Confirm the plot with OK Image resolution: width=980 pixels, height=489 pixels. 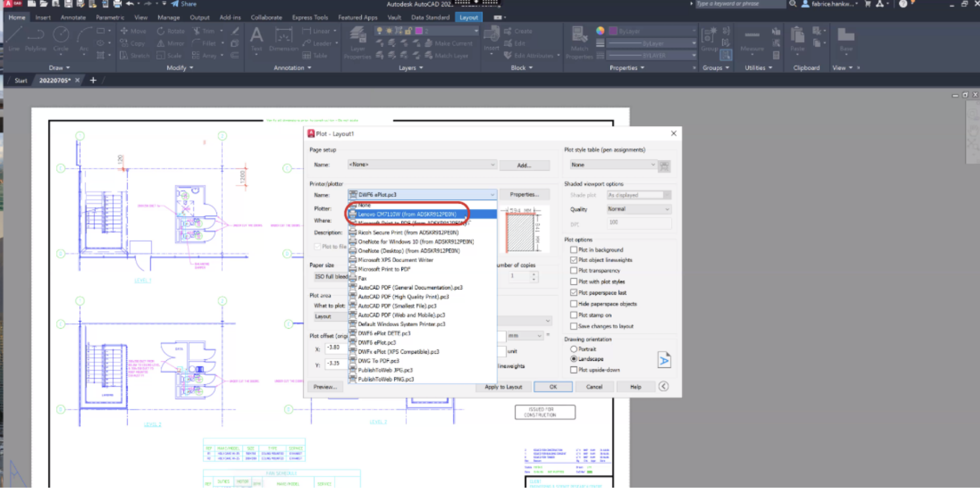553,387
